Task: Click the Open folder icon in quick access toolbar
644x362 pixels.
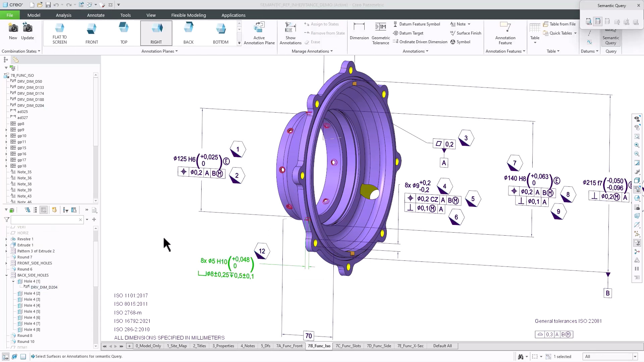Action: click(40, 5)
